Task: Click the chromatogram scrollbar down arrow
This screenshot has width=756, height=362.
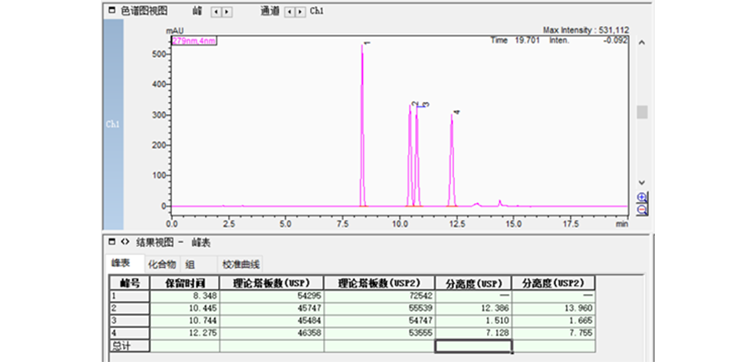Action: tap(642, 183)
